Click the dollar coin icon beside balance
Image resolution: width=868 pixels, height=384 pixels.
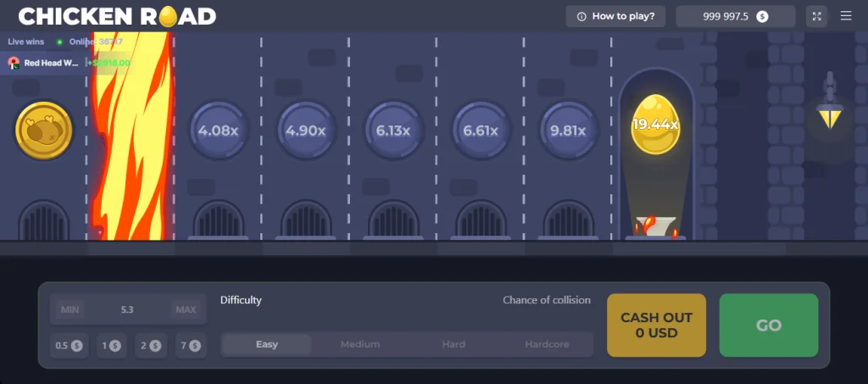762,17
